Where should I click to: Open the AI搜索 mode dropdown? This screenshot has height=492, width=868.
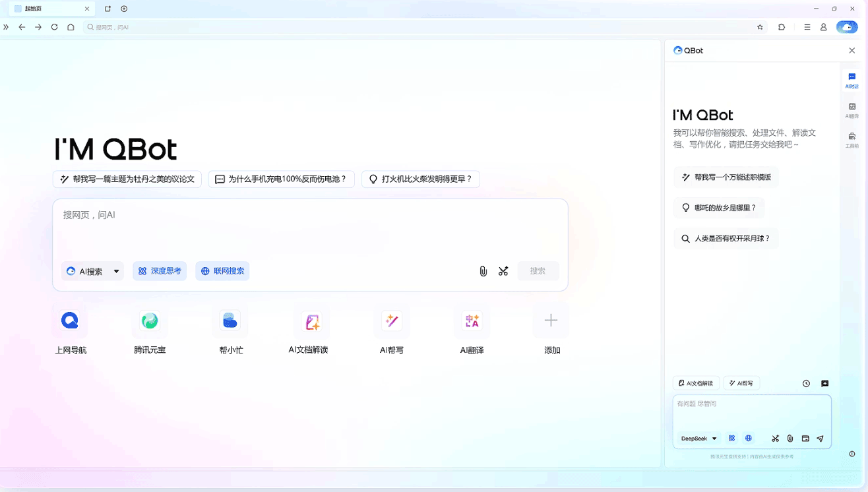(x=92, y=271)
